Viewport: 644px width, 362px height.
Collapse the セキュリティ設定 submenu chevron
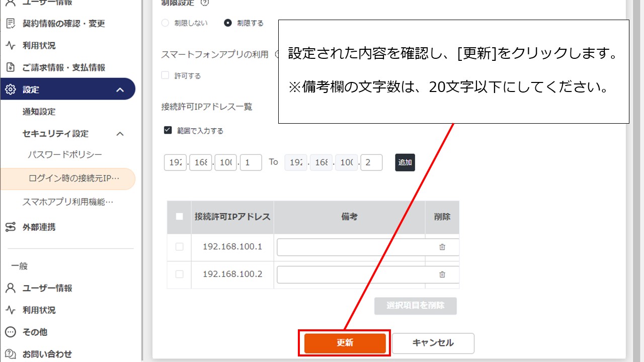coord(120,134)
